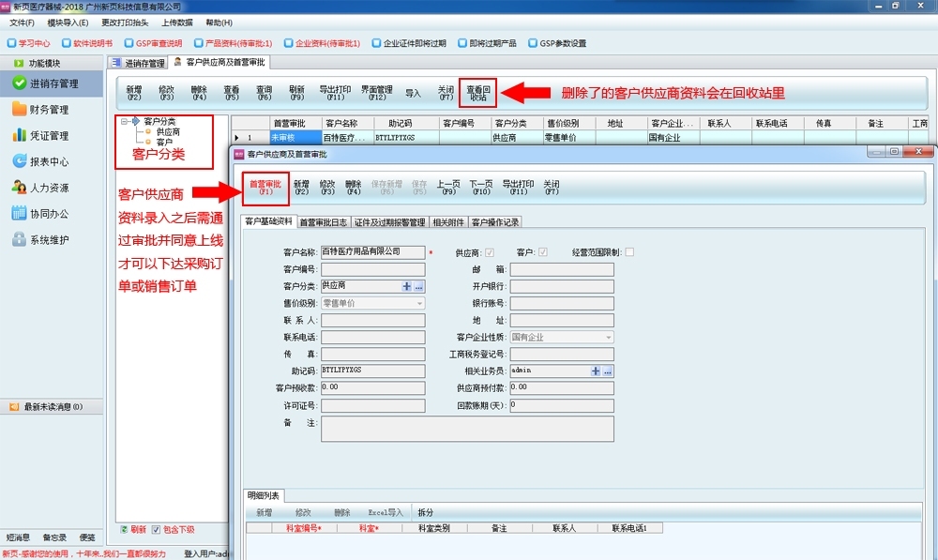Click ellipsis button beside 客户分类 field

418,287
